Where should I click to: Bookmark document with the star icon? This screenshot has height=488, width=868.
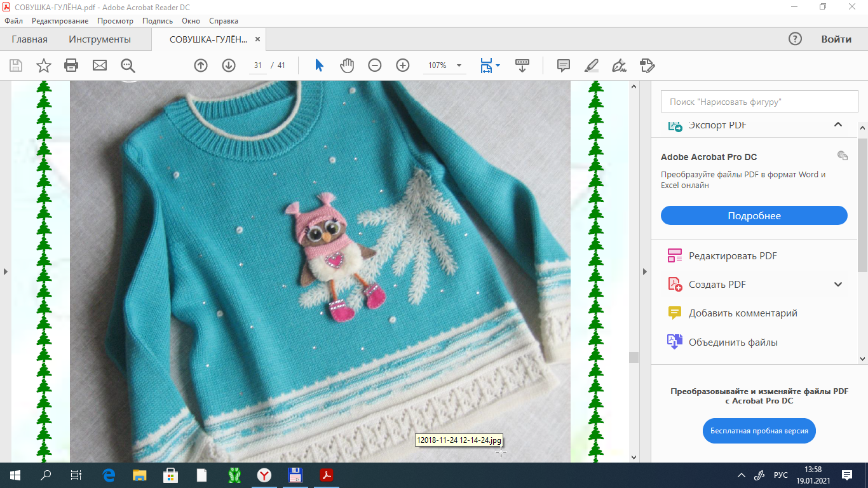[x=43, y=65]
